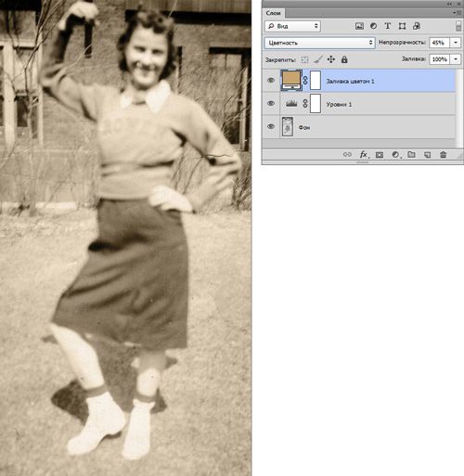This screenshot has height=476, width=464.
Task: Hide the Фон layer
Action: (271, 127)
